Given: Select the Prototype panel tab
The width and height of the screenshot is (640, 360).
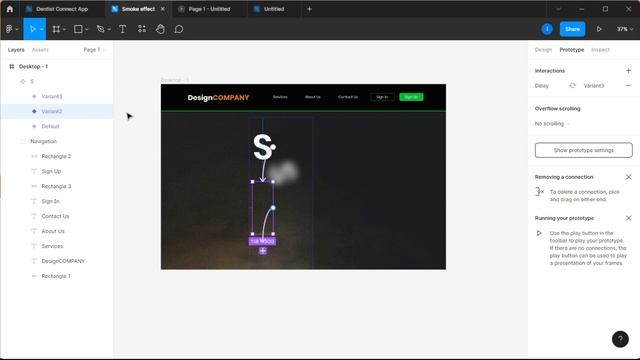Looking at the screenshot, I should click(x=571, y=50).
